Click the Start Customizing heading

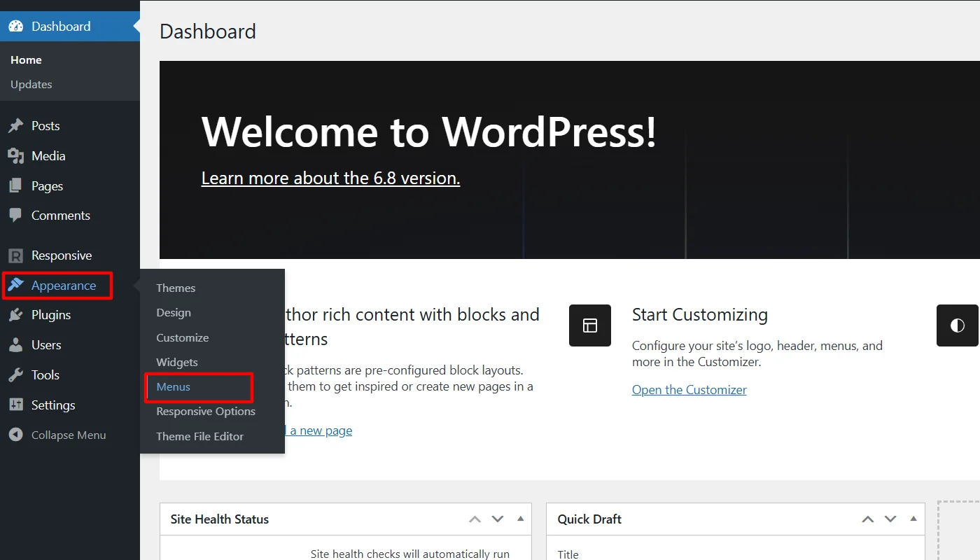700,315
